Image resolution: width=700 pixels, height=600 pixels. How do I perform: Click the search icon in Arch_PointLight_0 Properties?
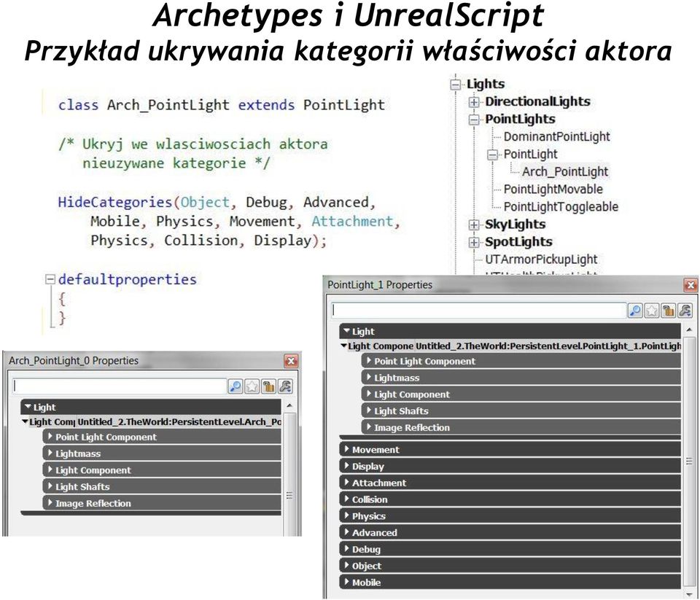tap(236, 386)
